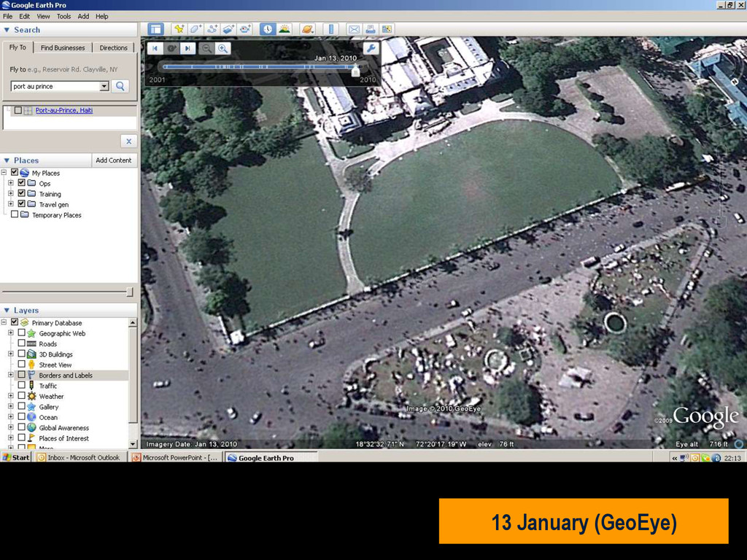This screenshot has height=560, width=747.
Task: Expand the Gallery layer node
Action: pos(10,406)
